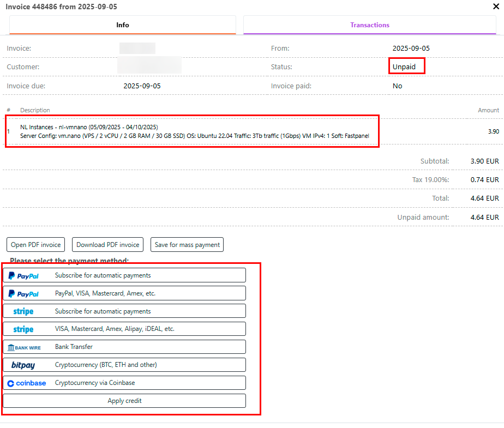Click the PayPal logo for card payment
Screen dimensions: 504x428
pyautogui.click(x=23, y=294)
